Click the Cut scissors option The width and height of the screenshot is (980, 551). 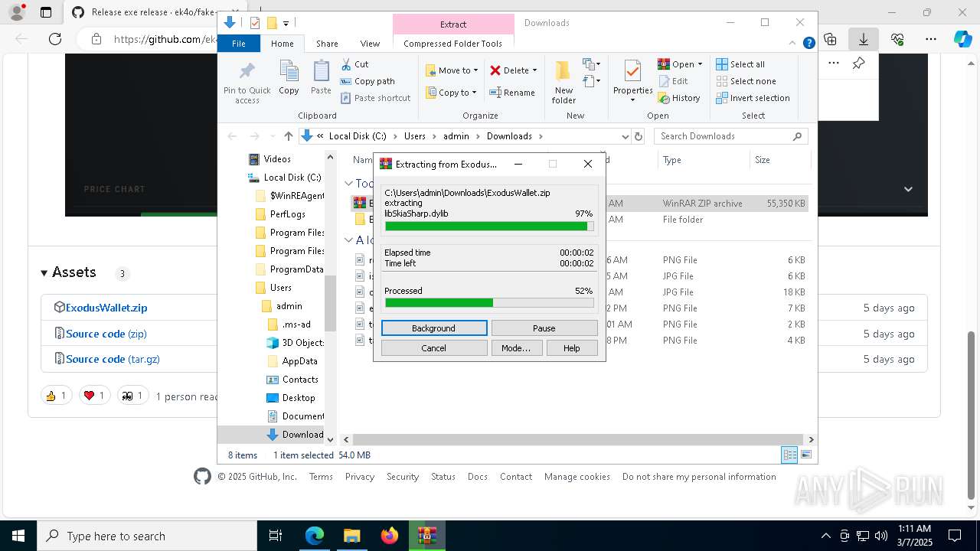[x=354, y=64]
